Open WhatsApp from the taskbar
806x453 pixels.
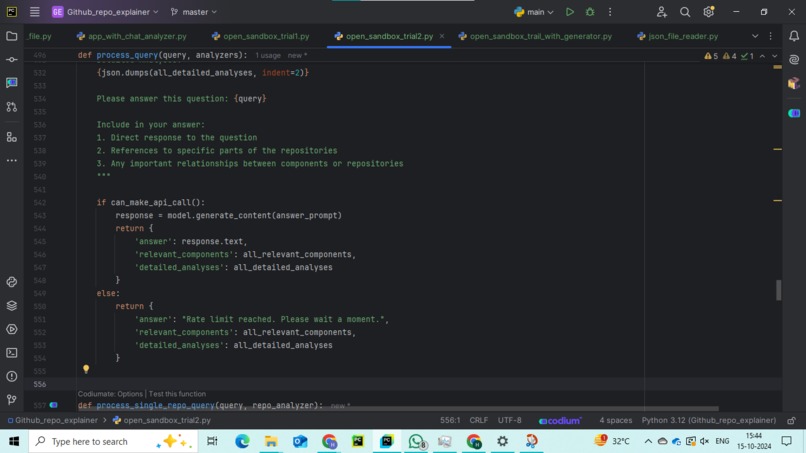click(x=416, y=441)
